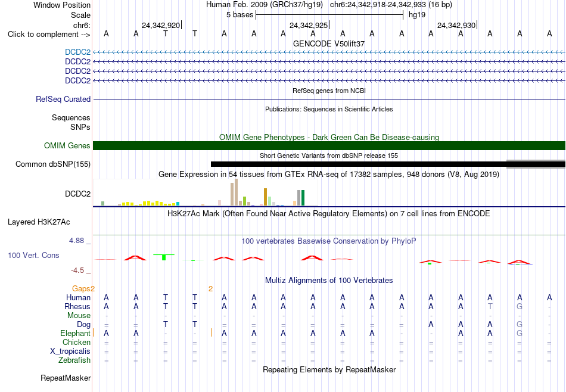Image resolution: width=566 pixels, height=392 pixels.
Task: Select the SNPs track label
Action: tap(80, 127)
